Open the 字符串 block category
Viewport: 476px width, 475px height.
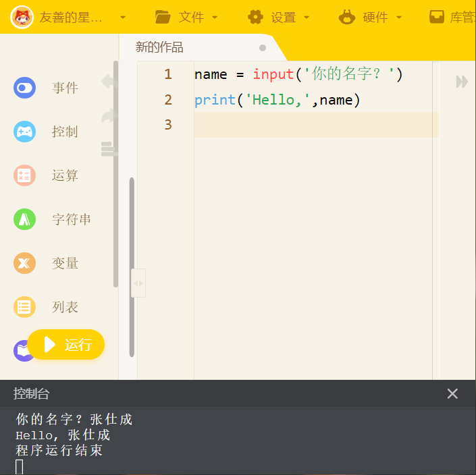72,219
